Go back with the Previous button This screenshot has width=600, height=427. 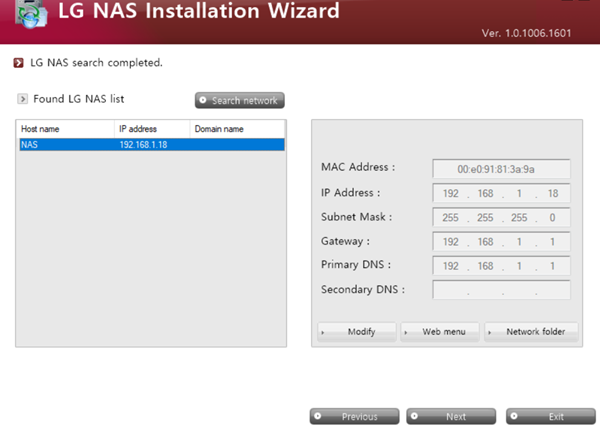(x=354, y=416)
